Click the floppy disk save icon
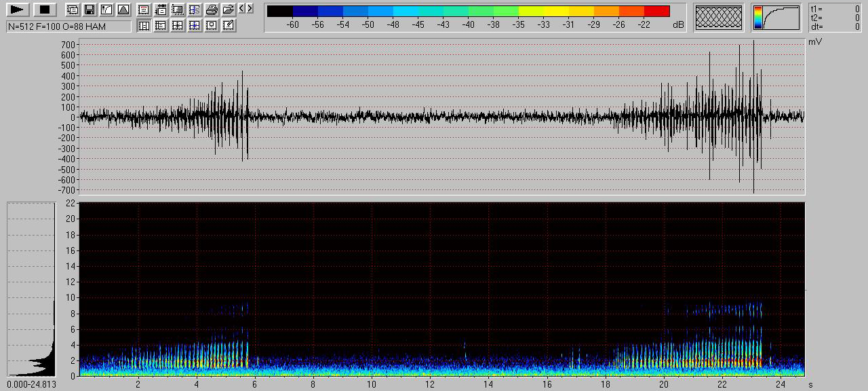868x391 pixels. coord(89,10)
